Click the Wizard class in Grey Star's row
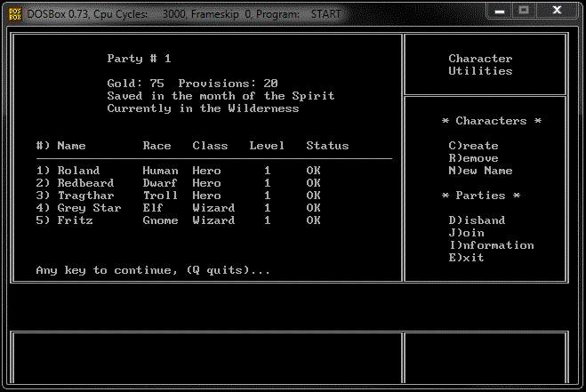Viewport: 586px width, 392px height. [x=213, y=208]
